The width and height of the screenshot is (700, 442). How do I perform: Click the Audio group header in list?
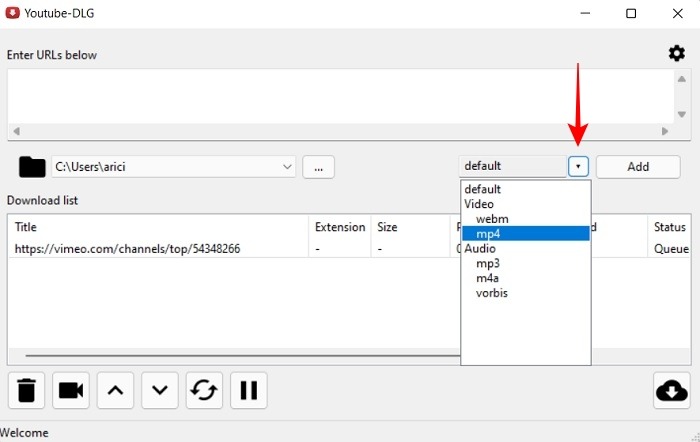pyautogui.click(x=526, y=248)
